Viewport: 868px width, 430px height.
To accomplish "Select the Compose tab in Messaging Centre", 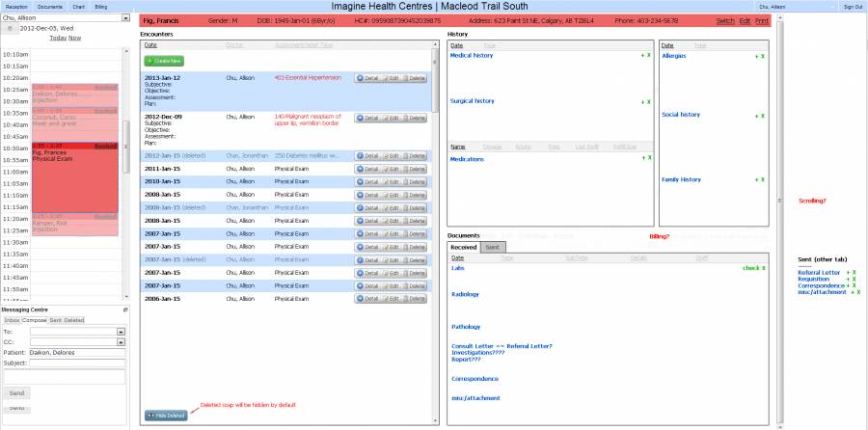I will pos(35,320).
